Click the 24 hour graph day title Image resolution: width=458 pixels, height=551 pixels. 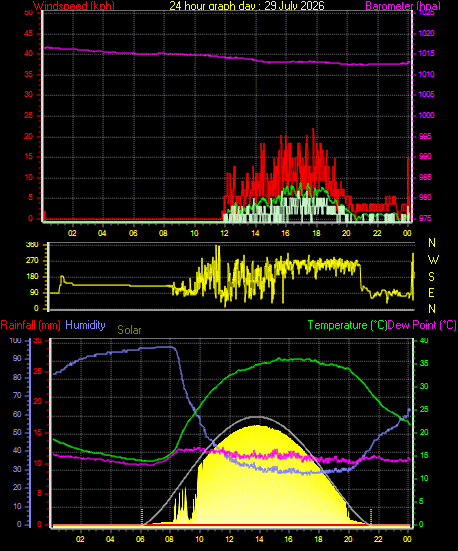pos(247,6)
